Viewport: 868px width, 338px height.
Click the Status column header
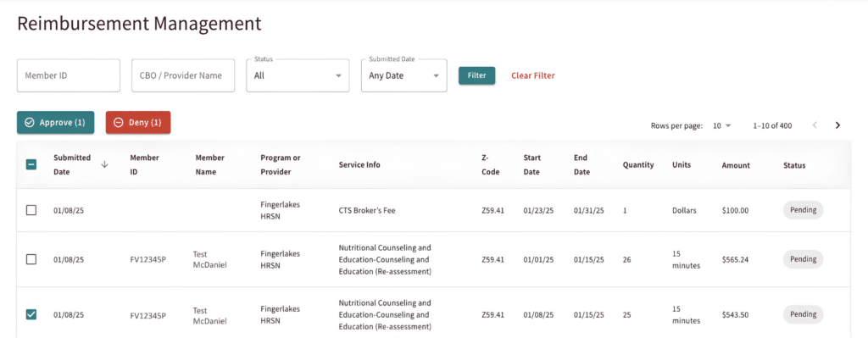[794, 165]
